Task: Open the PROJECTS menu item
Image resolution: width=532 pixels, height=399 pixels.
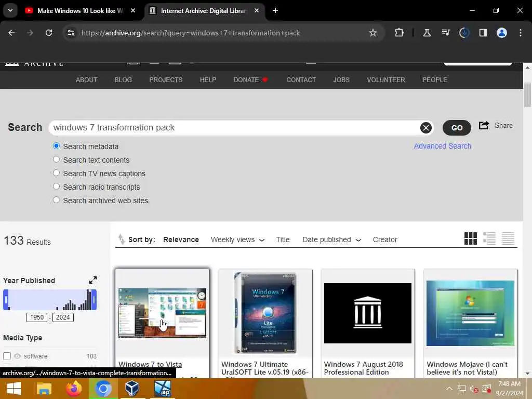Action: pos(166,79)
